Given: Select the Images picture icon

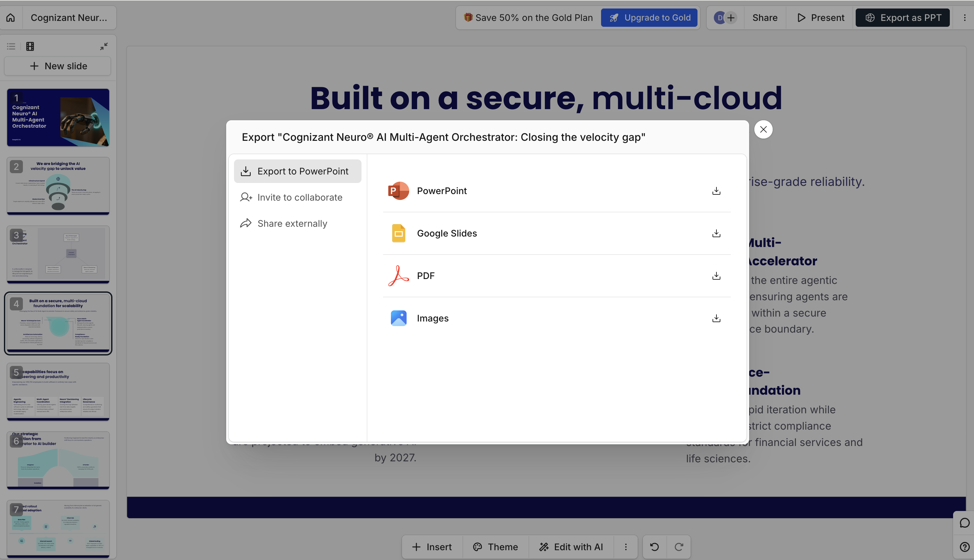Looking at the screenshot, I should point(398,319).
